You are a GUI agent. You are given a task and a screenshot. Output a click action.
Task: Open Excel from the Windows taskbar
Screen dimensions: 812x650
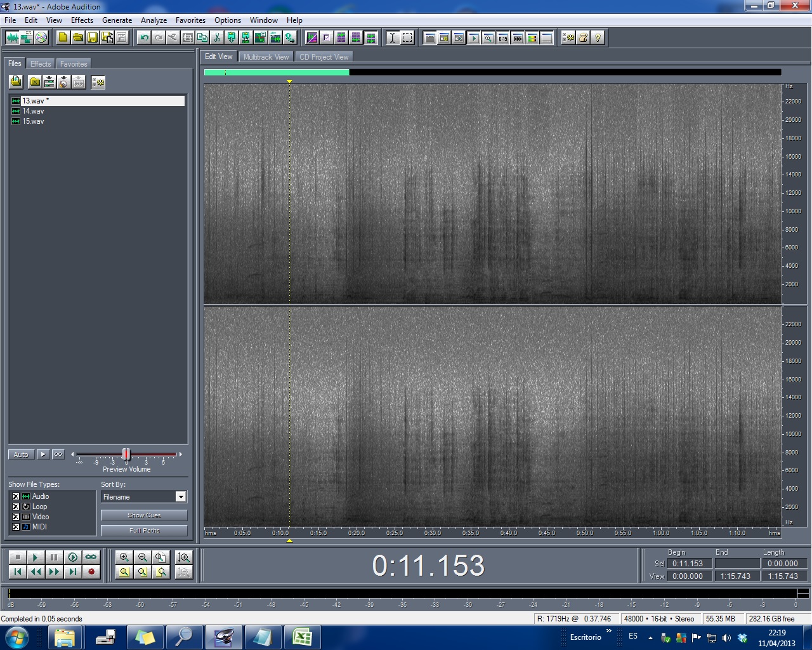click(x=302, y=637)
